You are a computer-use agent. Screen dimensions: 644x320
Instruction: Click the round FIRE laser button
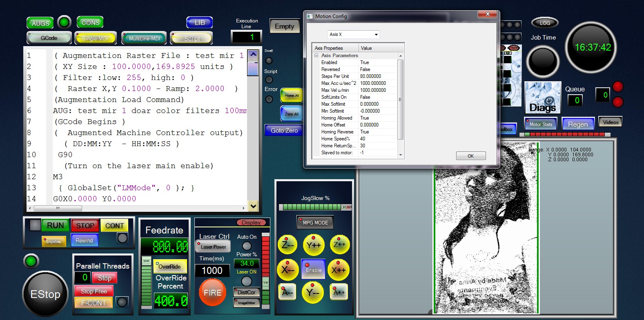[212, 292]
